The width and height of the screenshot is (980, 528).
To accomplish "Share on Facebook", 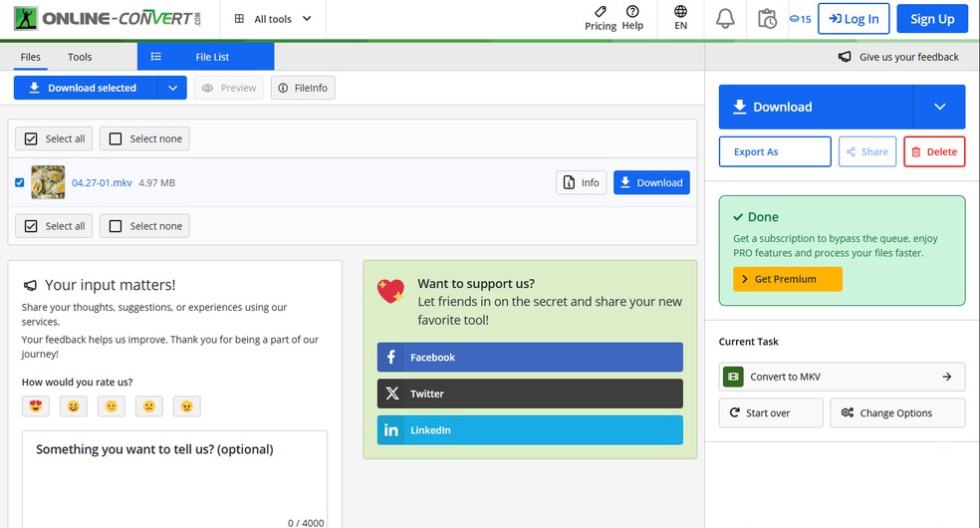I will [530, 358].
